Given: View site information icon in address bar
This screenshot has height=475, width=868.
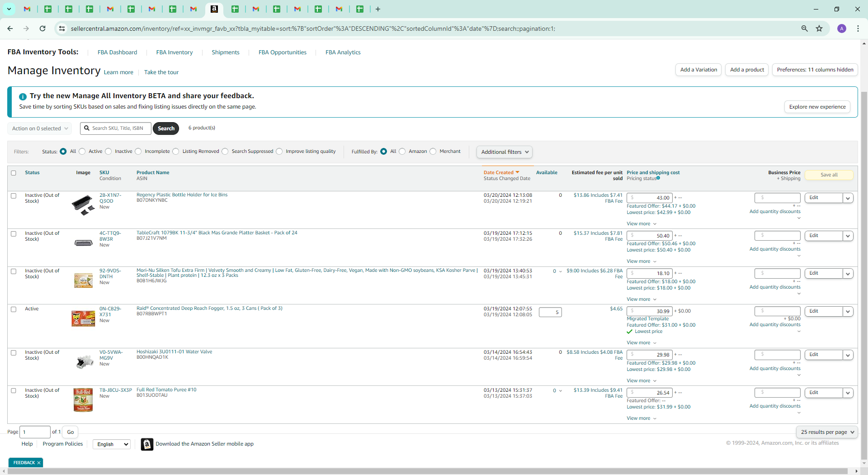Looking at the screenshot, I should click(62, 28).
